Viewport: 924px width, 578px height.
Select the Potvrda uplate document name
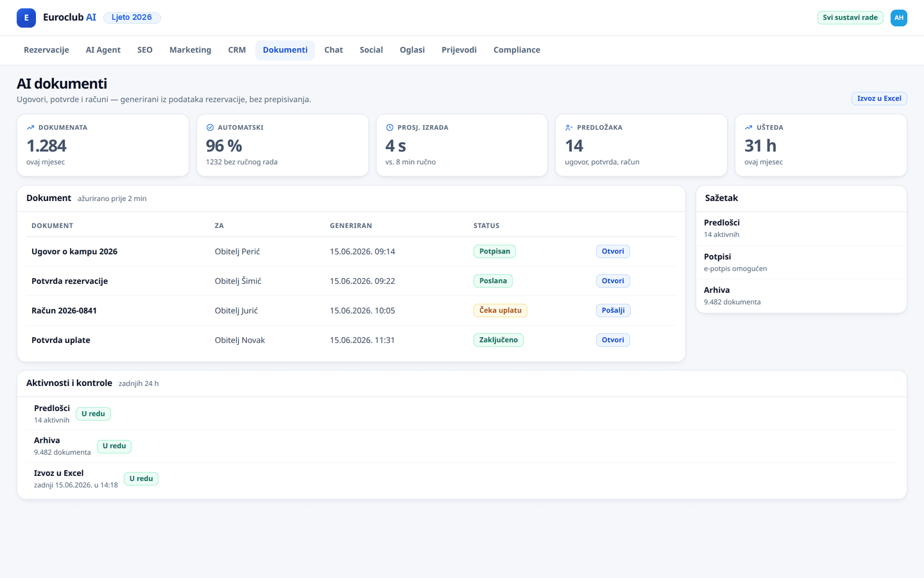tap(61, 340)
